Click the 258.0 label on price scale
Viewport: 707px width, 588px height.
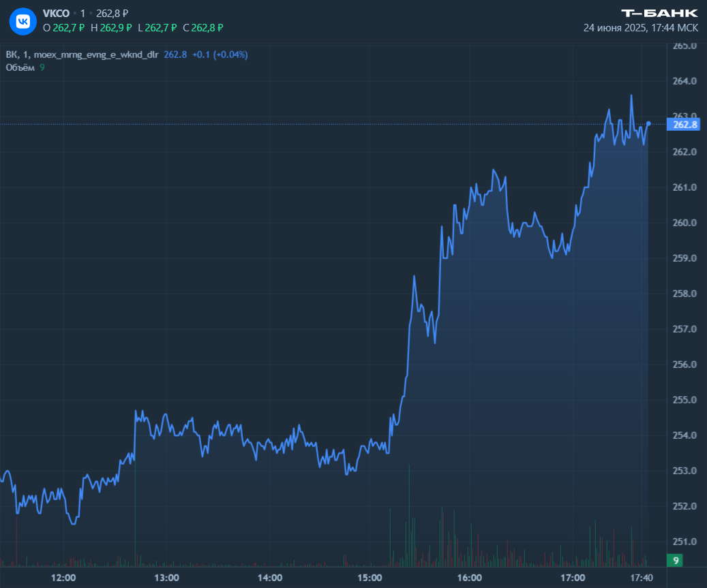point(685,294)
